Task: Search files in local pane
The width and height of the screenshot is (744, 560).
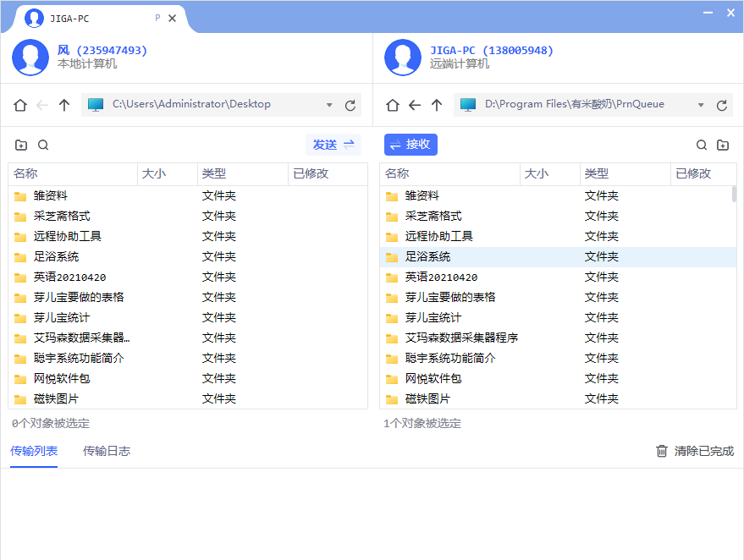Action: 43,145
